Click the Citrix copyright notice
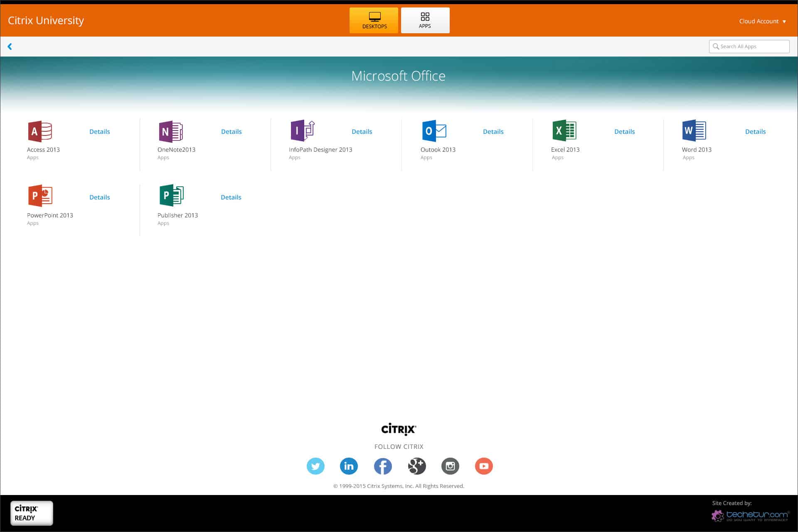 coord(399,486)
